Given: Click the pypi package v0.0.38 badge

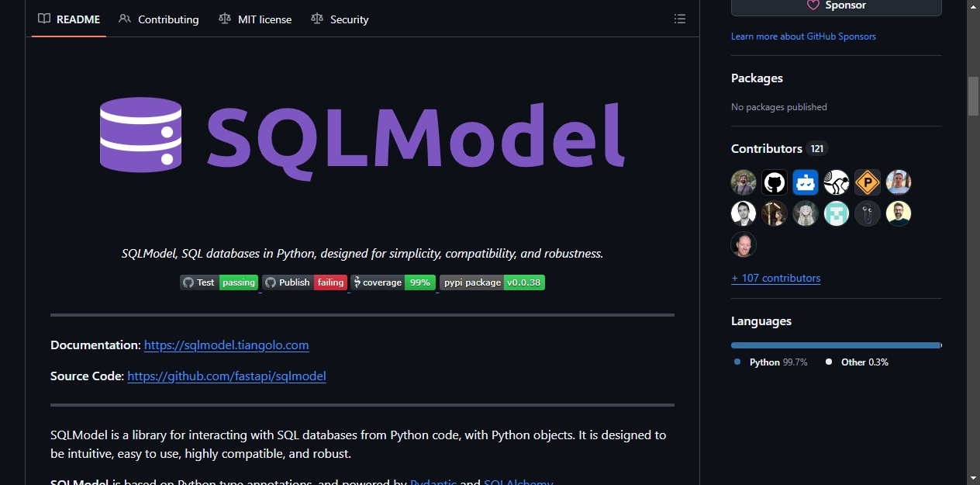Looking at the screenshot, I should tap(492, 282).
